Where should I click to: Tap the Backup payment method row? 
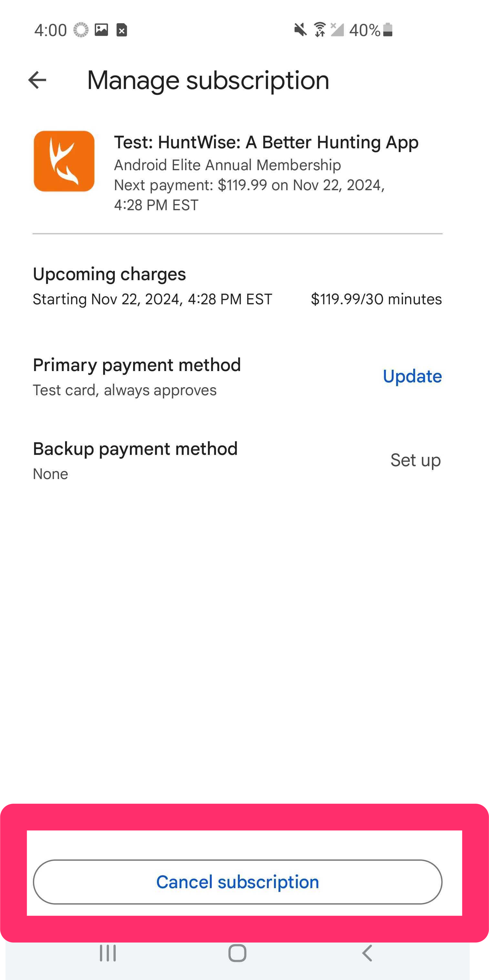coord(238,460)
